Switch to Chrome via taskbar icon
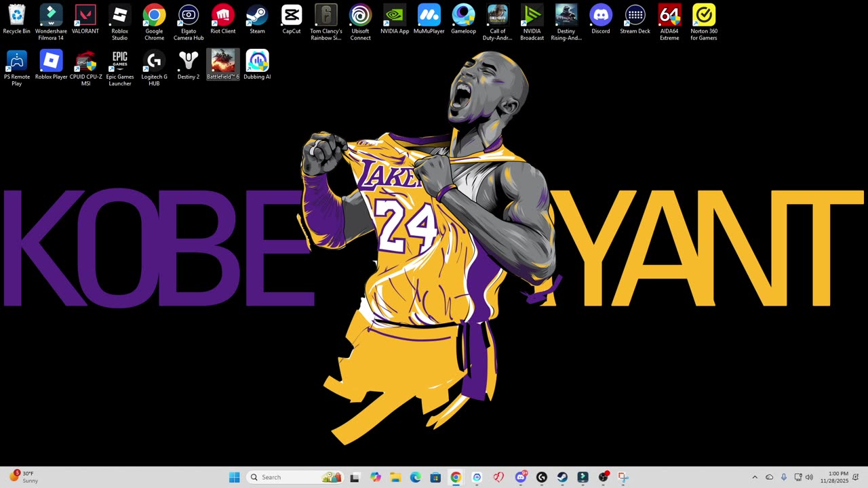Screen dimensions: 868x488 pyautogui.click(x=456, y=477)
